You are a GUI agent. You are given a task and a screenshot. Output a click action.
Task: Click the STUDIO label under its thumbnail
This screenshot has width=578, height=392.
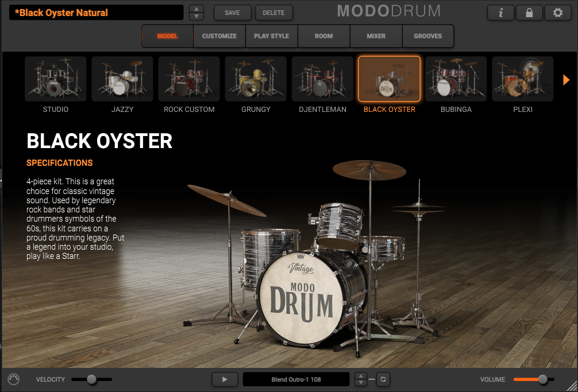(55, 109)
